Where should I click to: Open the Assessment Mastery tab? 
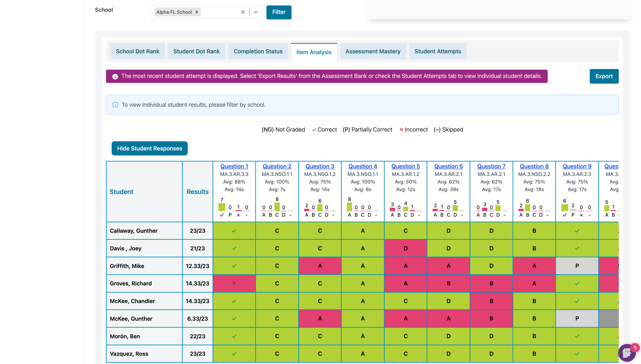click(x=373, y=51)
